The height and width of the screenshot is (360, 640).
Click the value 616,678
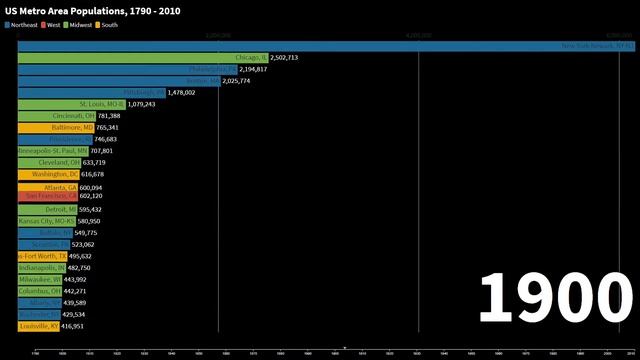pos(93,175)
